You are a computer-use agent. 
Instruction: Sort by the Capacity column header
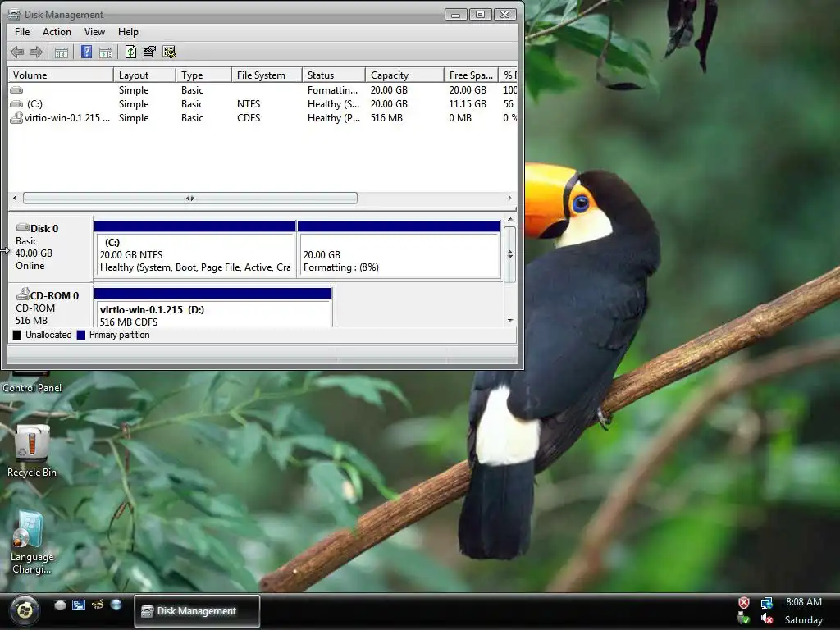click(x=404, y=75)
